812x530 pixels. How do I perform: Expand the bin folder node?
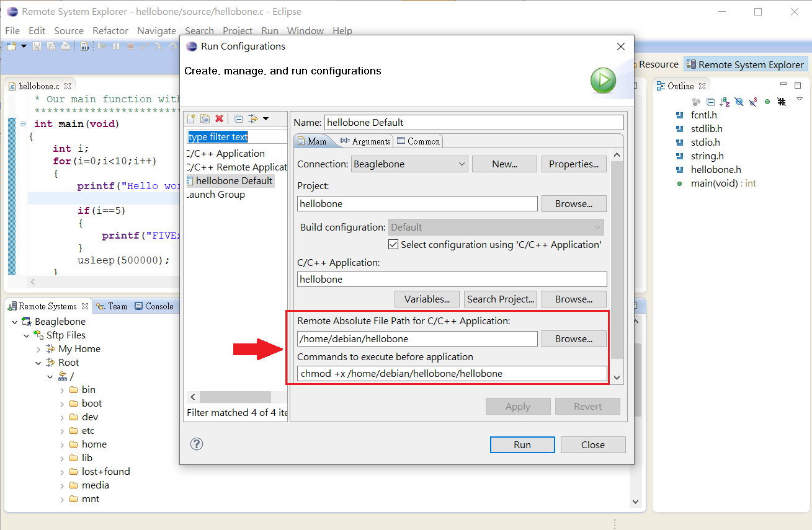pos(62,390)
